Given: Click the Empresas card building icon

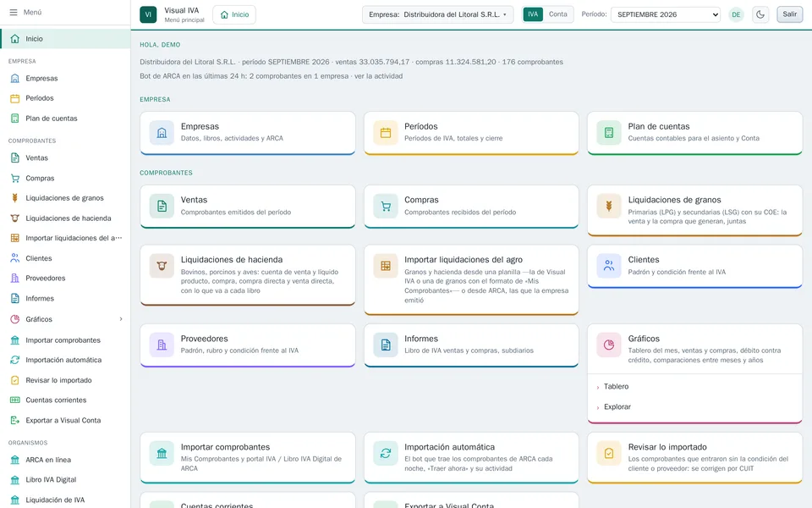Looking at the screenshot, I should point(162,133).
